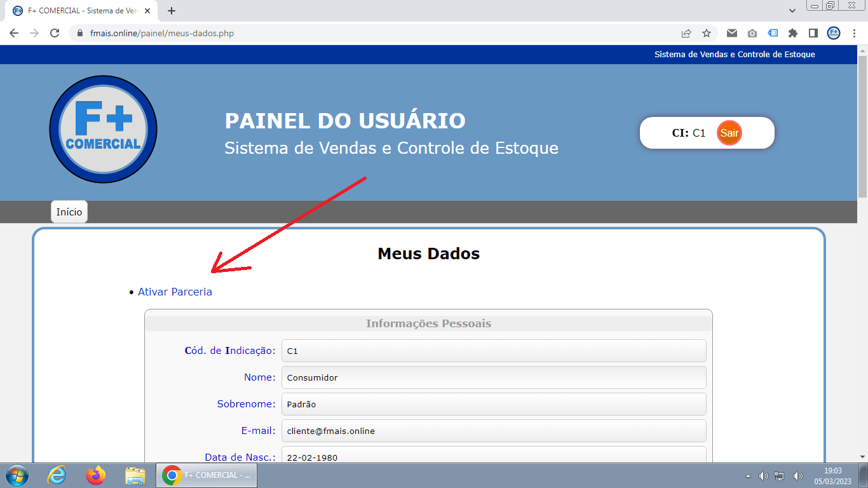Click the E-mail input field
The image size is (868, 488).
click(x=494, y=430)
